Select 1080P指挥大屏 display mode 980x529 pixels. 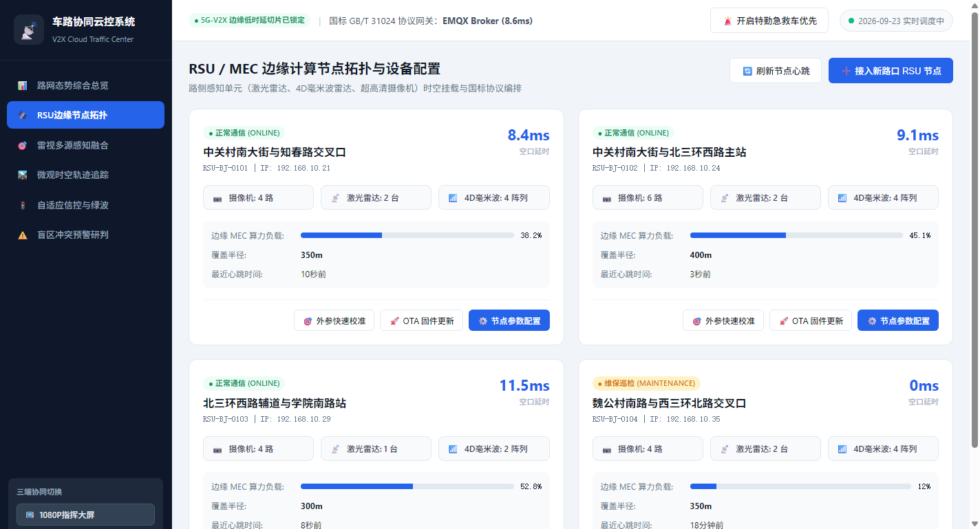85,515
